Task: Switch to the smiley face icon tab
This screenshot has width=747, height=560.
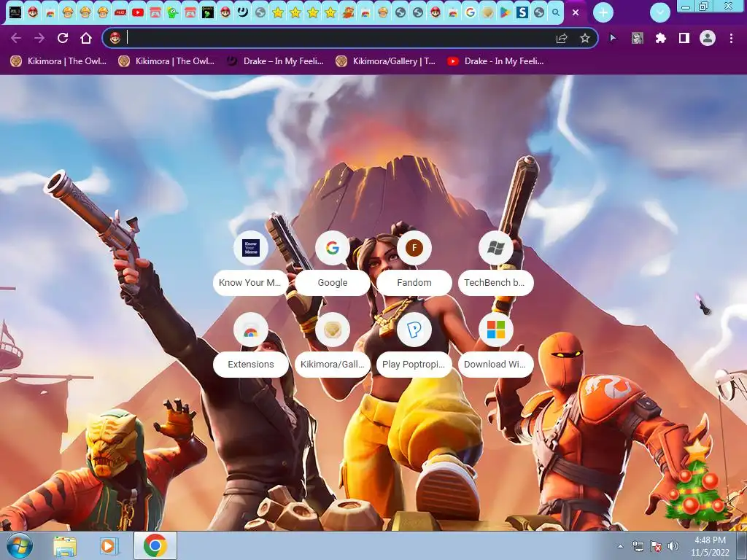Action: pos(242,12)
